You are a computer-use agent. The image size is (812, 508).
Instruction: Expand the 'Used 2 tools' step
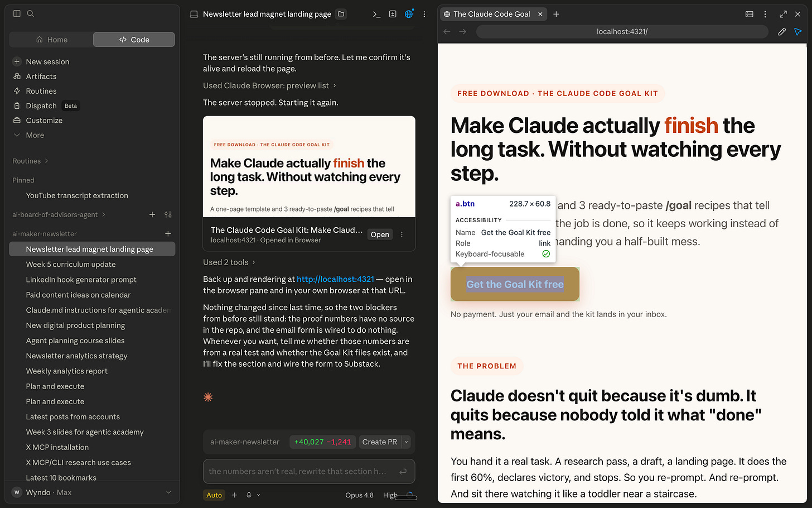coord(229,262)
